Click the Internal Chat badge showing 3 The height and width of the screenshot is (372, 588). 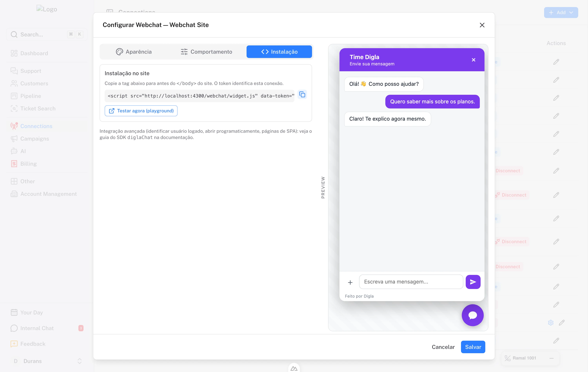coord(81,328)
